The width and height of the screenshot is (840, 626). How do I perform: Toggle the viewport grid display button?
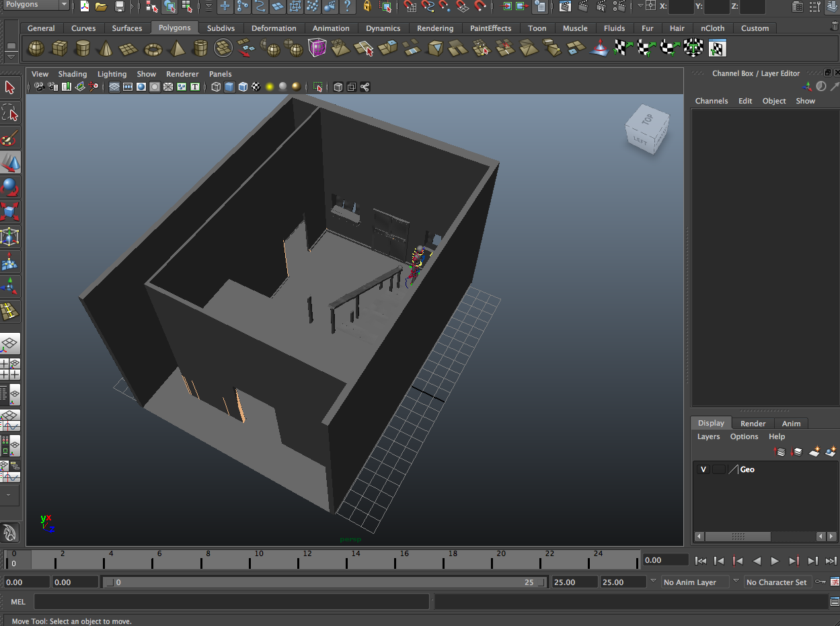[x=114, y=87]
